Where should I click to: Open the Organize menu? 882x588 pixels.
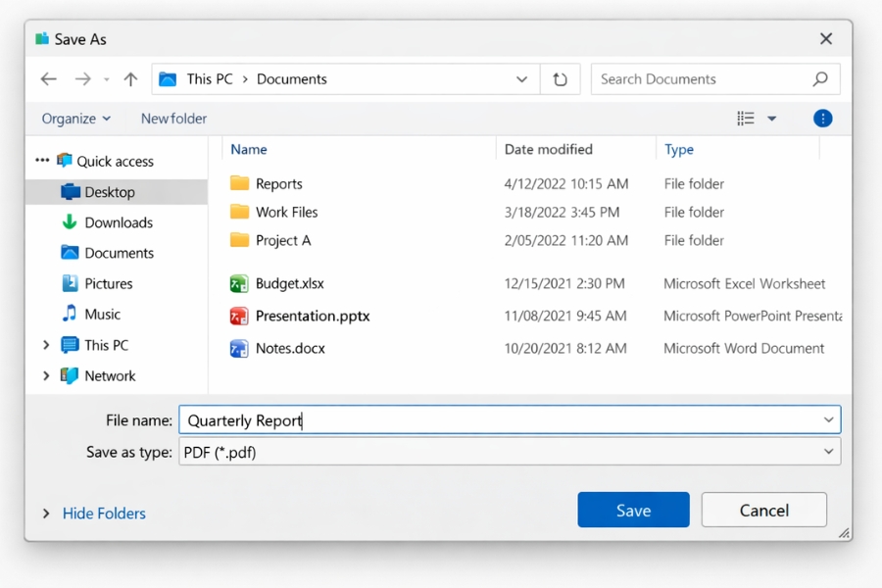tap(73, 118)
